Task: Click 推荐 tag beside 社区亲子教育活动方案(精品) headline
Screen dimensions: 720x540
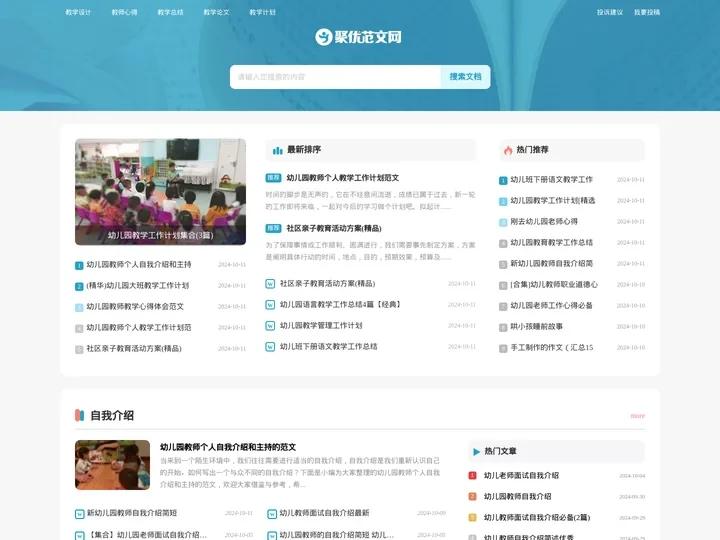Action: pos(273,228)
